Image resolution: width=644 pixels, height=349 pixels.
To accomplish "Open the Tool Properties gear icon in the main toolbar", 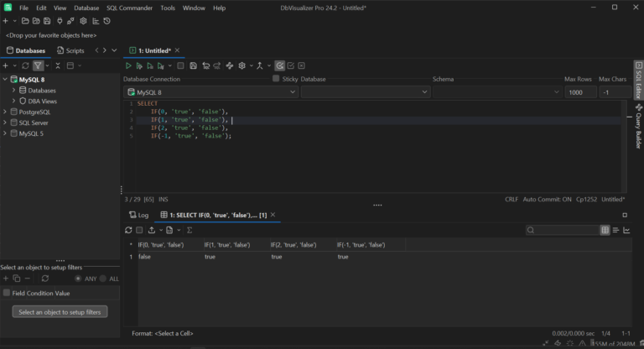I will point(83,21).
